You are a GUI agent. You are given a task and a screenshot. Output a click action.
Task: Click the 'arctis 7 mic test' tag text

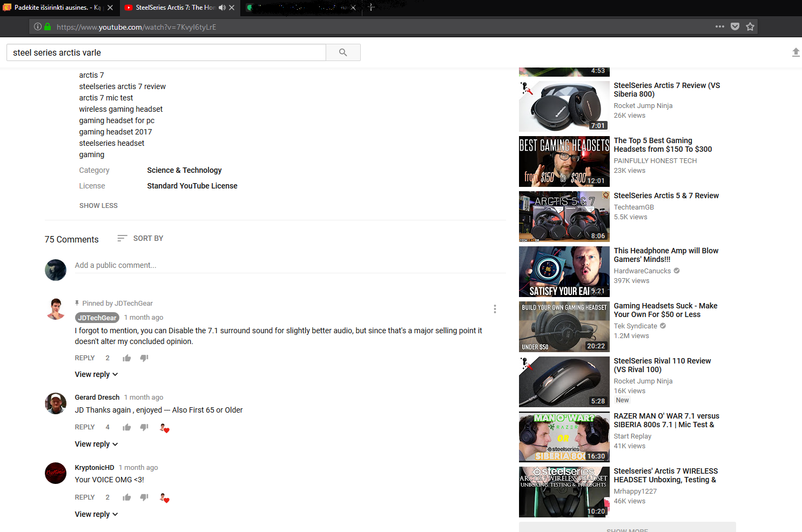106,98
